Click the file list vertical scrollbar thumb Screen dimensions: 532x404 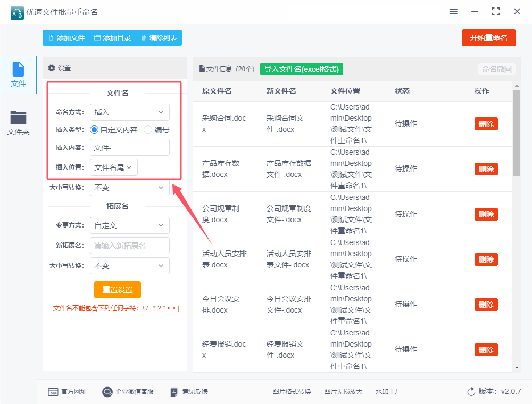[517, 133]
